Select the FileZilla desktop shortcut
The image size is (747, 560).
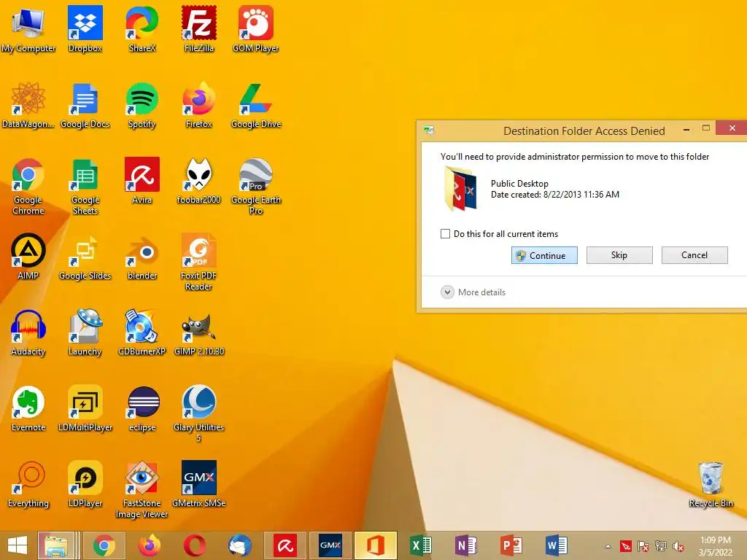click(198, 29)
